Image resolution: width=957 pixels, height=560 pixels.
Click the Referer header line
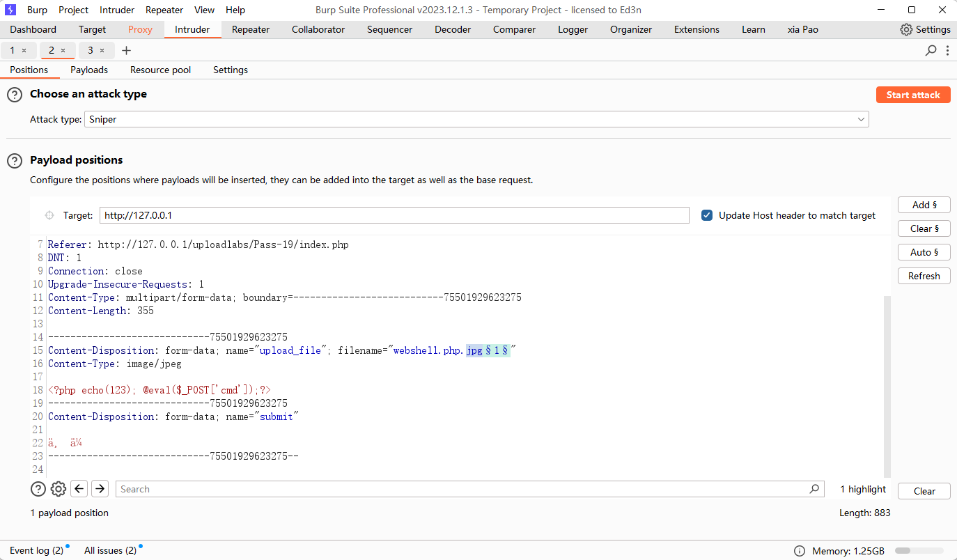(x=199, y=244)
